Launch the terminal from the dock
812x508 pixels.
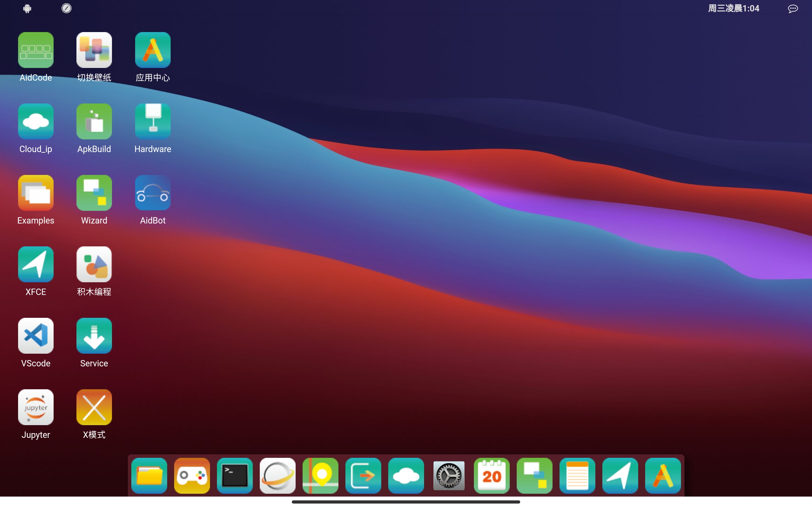coord(235,476)
